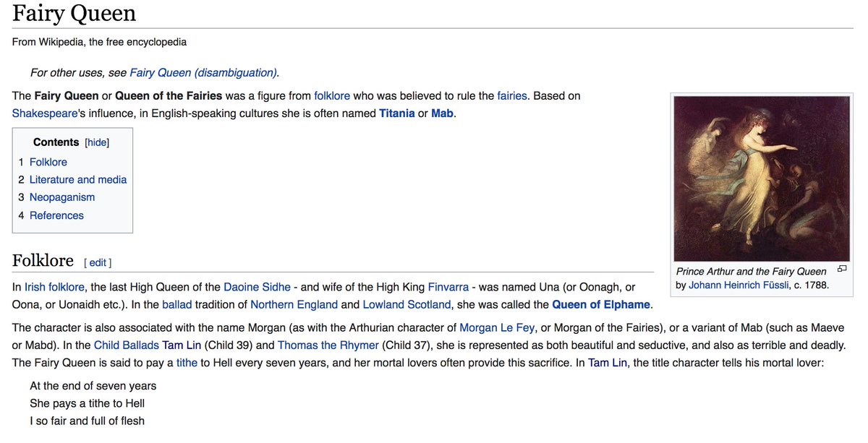Jump to References in Contents
The image size is (868, 443).
56,215
